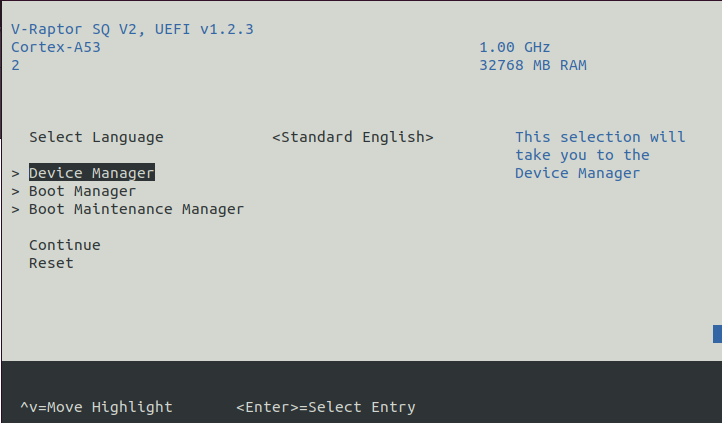Open the Device Manager entry
The height and width of the screenshot is (423, 722).
(92, 173)
